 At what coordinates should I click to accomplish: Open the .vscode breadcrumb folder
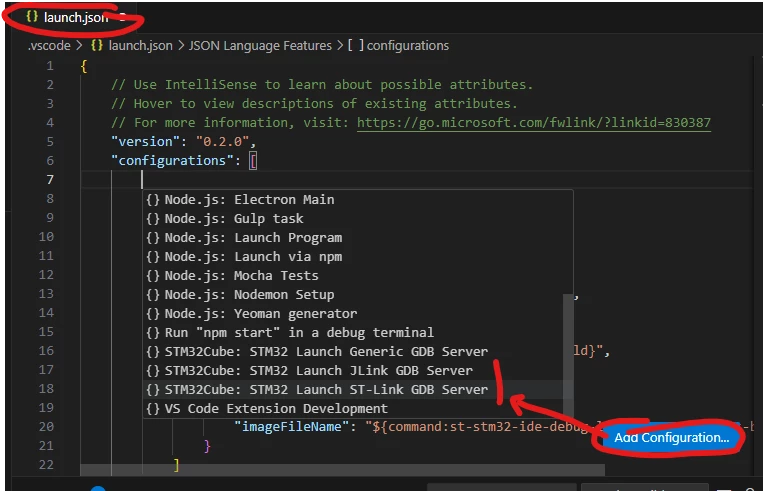[x=49, y=46]
